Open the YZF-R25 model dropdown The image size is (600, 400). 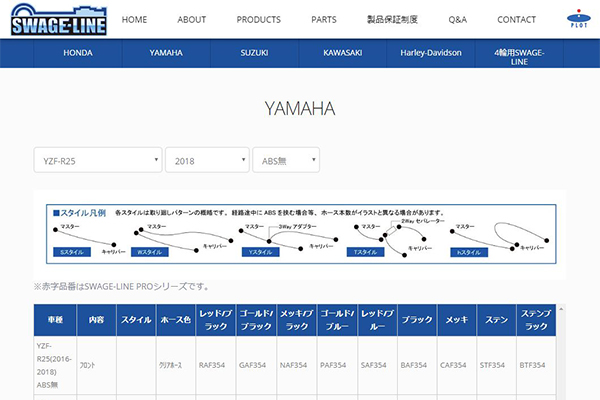point(97,160)
